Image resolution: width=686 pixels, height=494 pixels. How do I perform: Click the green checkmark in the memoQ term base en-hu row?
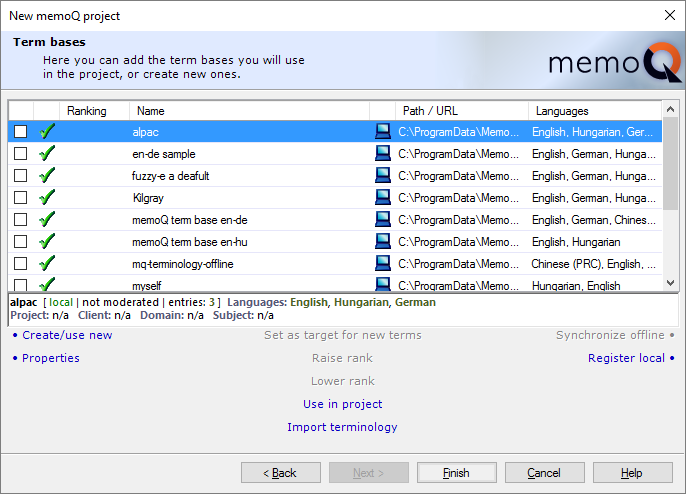click(47, 242)
